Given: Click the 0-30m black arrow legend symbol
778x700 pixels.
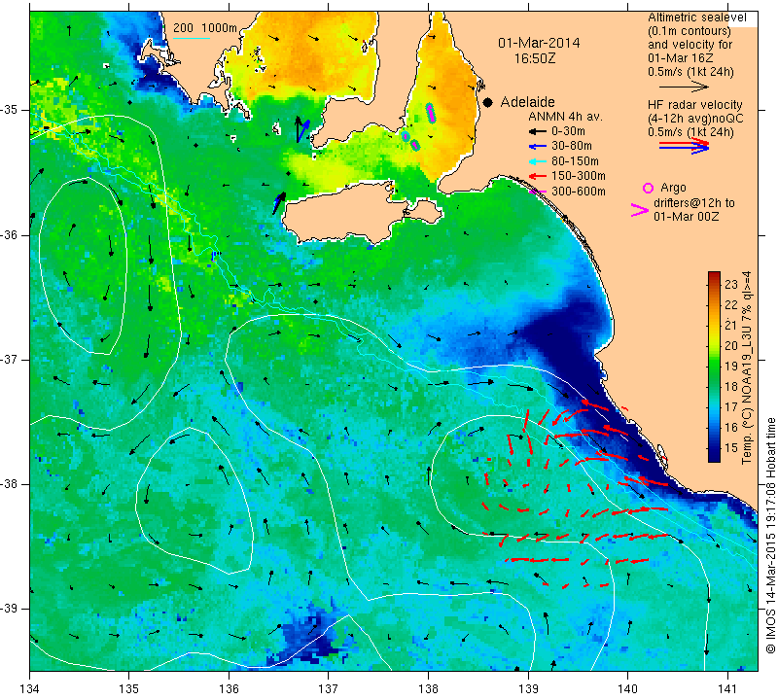Looking at the screenshot, I should [537, 131].
